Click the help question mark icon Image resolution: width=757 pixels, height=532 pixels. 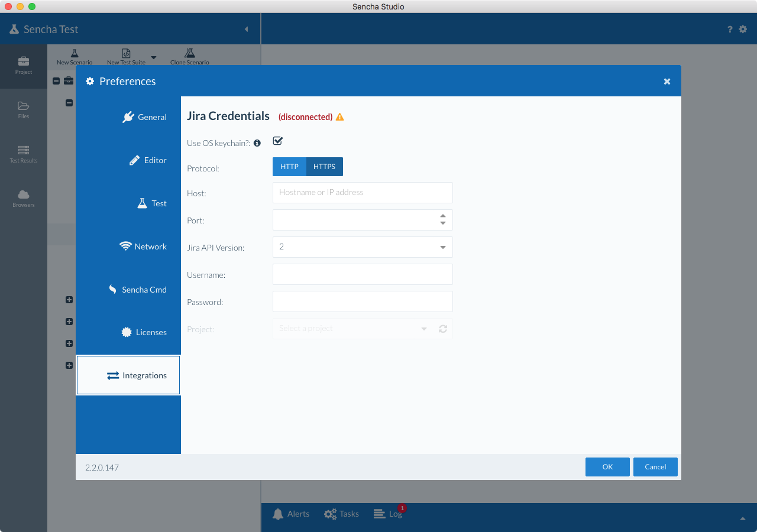pyautogui.click(x=730, y=29)
